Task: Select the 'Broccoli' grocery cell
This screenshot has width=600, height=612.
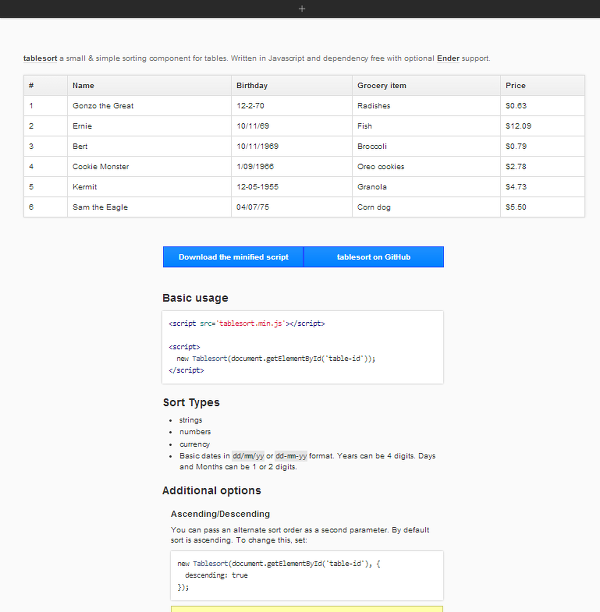Action: pos(427,146)
